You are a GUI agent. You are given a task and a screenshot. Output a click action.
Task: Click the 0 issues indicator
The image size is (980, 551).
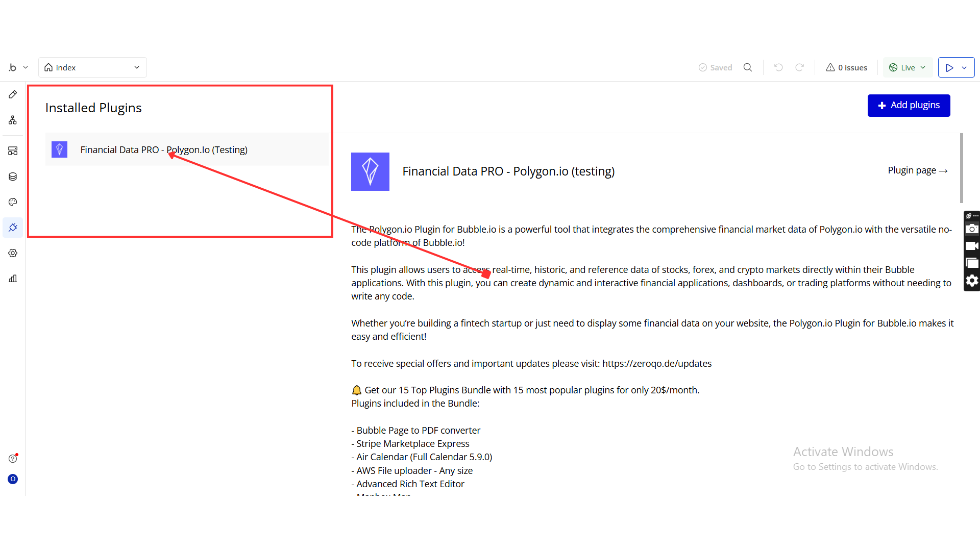pos(846,67)
